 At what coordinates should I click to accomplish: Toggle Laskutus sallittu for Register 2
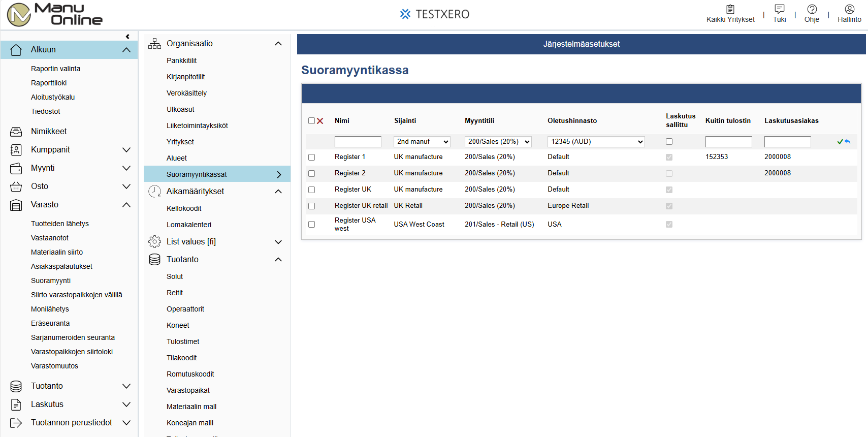pyautogui.click(x=669, y=174)
